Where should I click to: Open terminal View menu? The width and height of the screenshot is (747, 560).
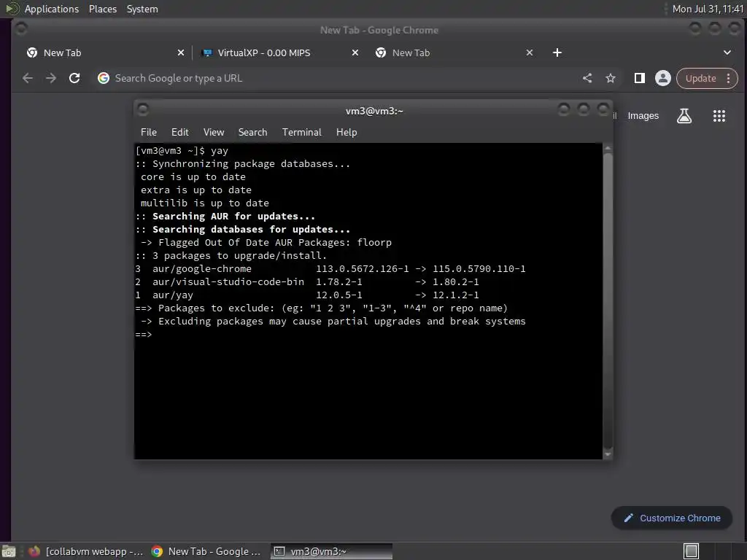pos(214,133)
